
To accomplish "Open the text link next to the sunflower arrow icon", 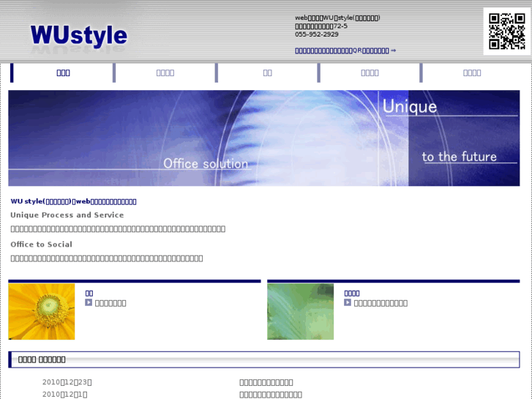I will pyautogui.click(x=110, y=303).
